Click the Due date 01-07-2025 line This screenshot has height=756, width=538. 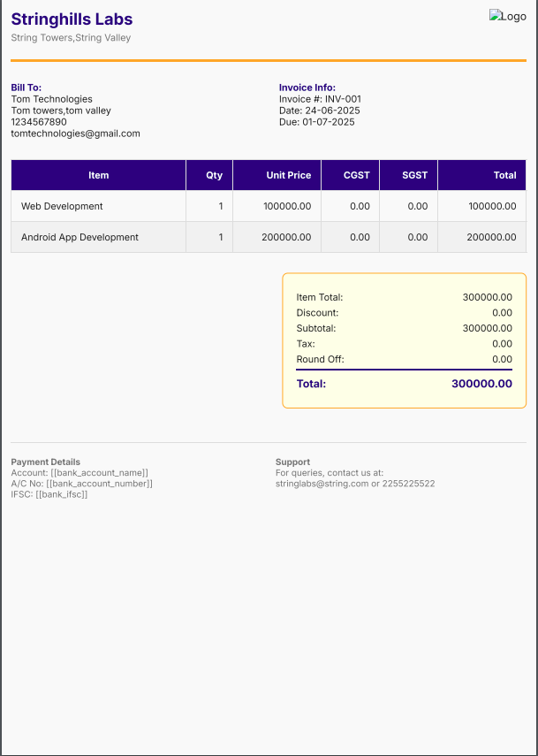(316, 122)
